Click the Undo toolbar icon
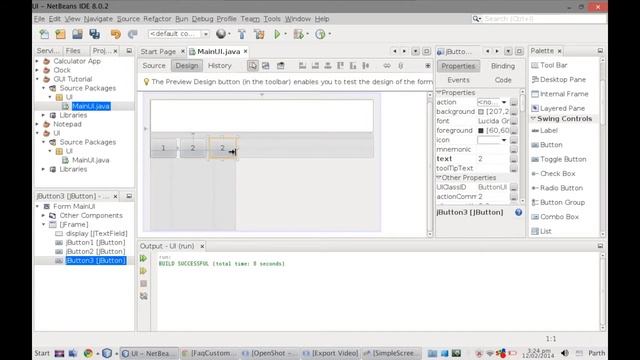 pyautogui.click(x=116, y=34)
